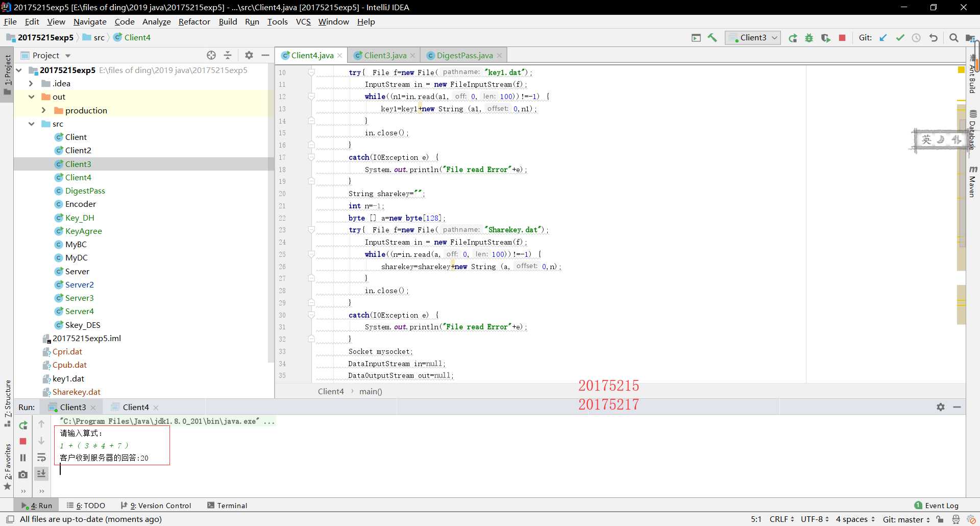Click the src breadcrumb in navigation bar
Viewport: 980px width, 526px height.
99,37
